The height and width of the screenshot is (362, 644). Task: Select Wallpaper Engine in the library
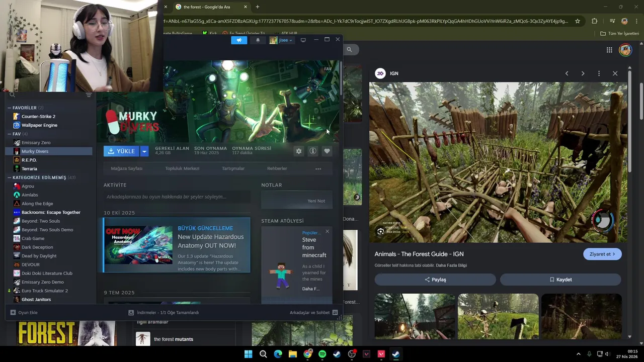(49, 125)
